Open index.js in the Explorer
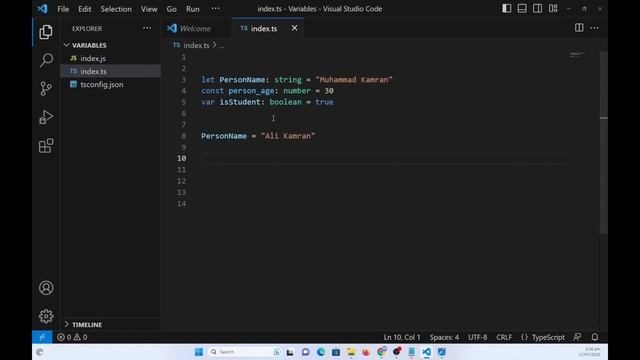Image resolution: width=640 pixels, height=360 pixels. coord(110,58)
